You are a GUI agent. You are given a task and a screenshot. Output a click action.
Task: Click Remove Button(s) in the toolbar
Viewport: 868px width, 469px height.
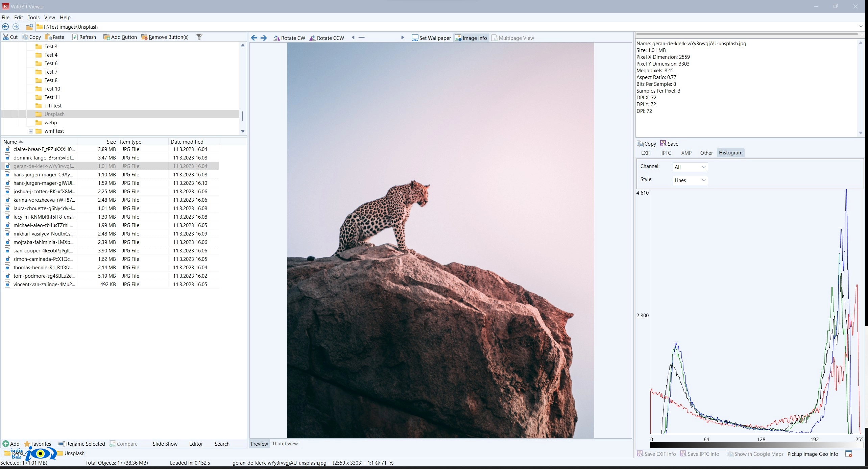(x=165, y=37)
